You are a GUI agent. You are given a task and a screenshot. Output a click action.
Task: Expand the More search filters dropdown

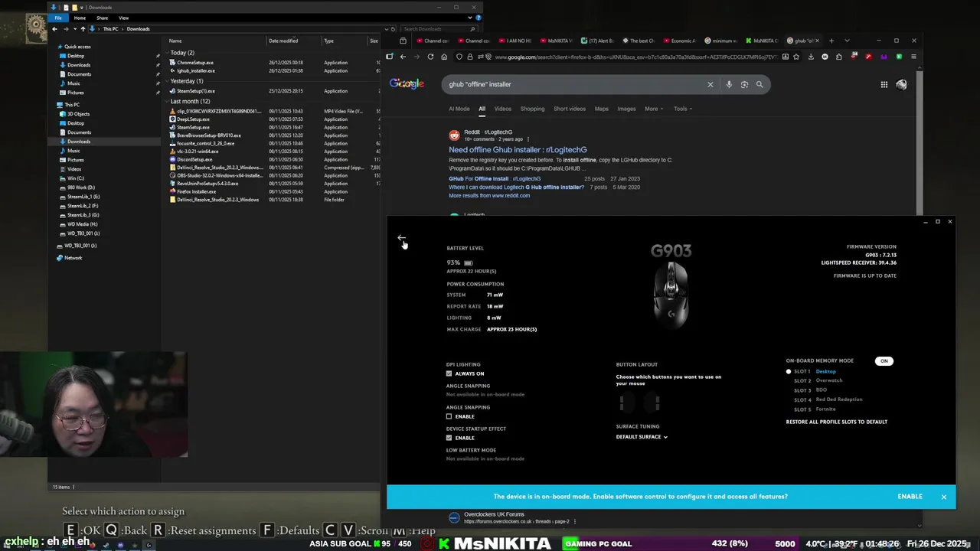(x=654, y=109)
